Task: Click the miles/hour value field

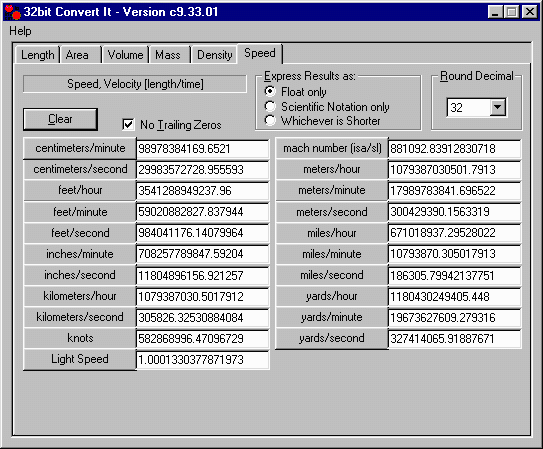Action: pyautogui.click(x=455, y=233)
